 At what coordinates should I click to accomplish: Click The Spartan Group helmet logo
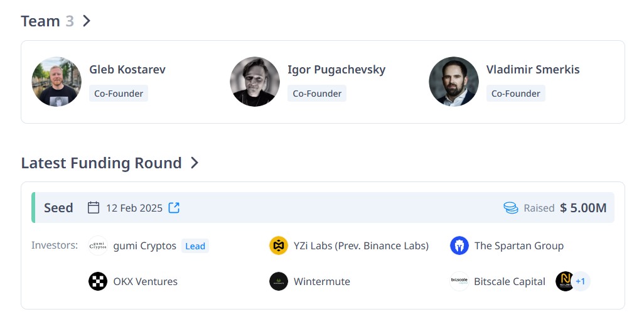(459, 245)
